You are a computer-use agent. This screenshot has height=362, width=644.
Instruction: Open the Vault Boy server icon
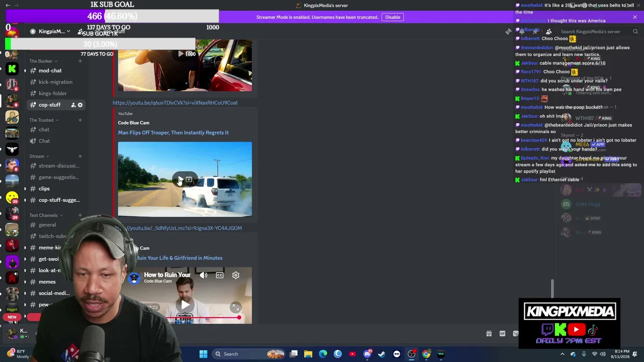[12, 117]
